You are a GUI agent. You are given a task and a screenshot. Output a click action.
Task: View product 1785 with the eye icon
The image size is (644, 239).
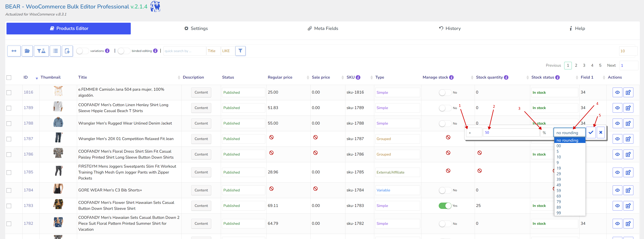617,172
